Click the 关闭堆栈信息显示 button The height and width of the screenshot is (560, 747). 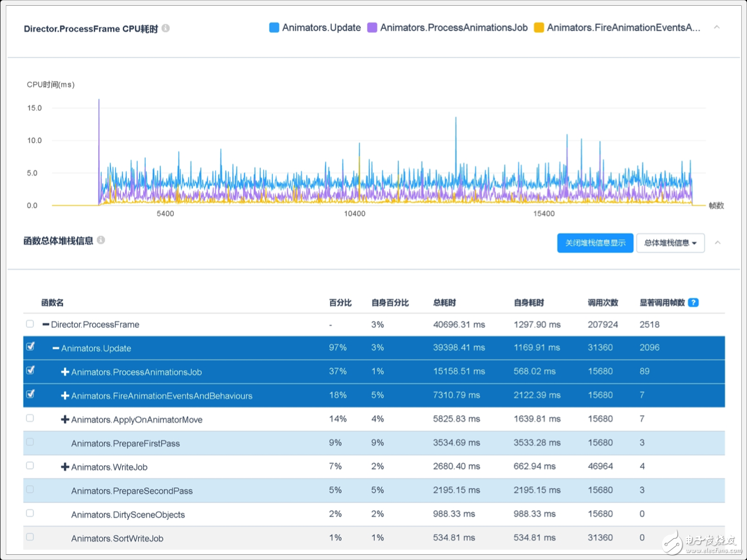click(595, 243)
